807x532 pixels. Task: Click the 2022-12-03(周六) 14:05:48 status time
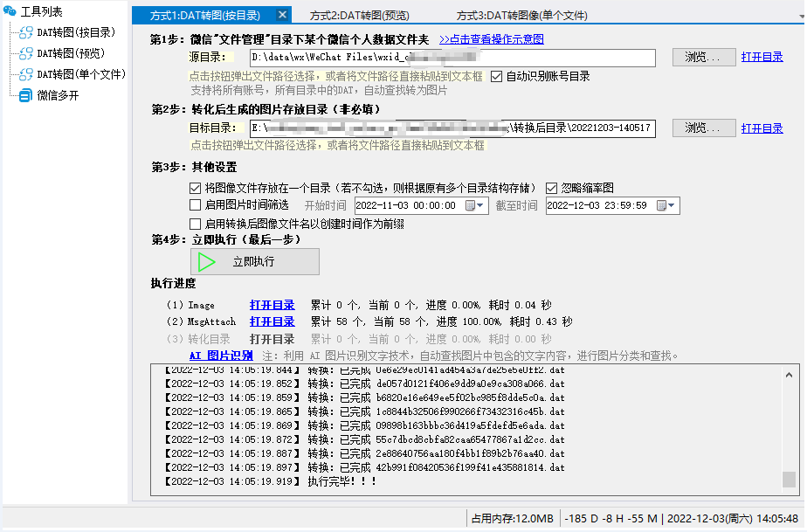pyautogui.click(x=732, y=519)
